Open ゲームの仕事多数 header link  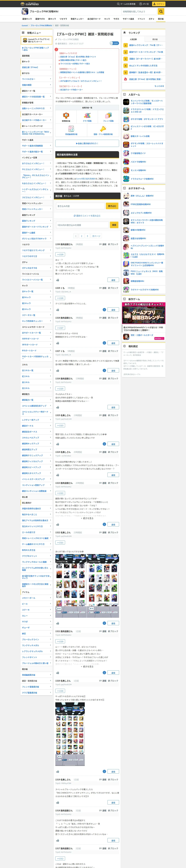click(x=126, y=4)
